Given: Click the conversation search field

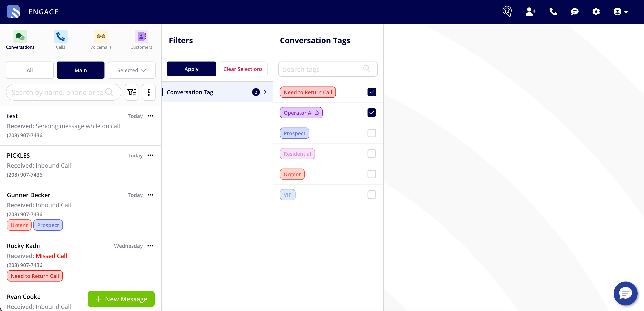Looking at the screenshot, I should click(x=63, y=92).
